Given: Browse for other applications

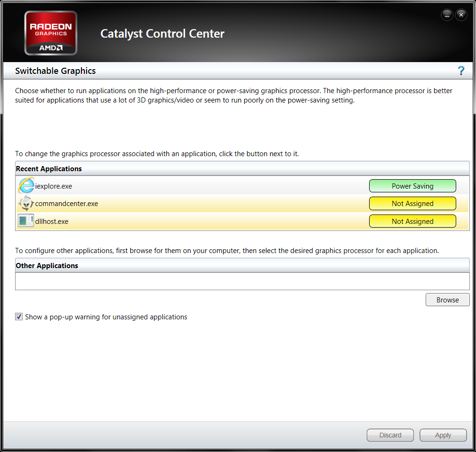Looking at the screenshot, I should tap(447, 300).
